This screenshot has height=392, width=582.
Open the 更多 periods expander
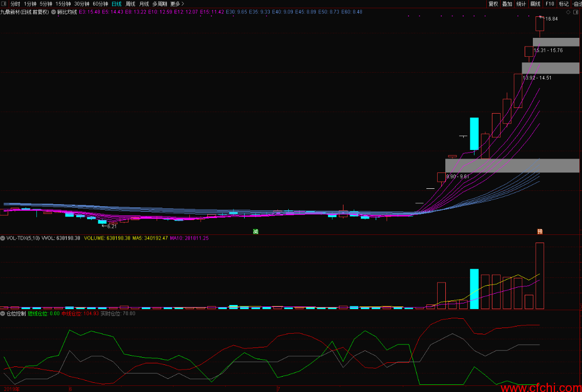click(x=177, y=4)
